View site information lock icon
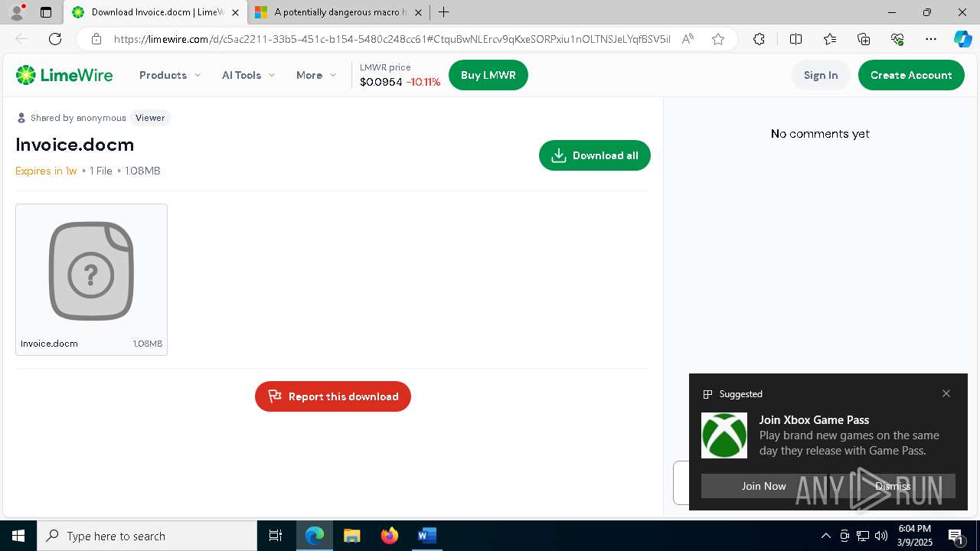The width and height of the screenshot is (980, 551). point(96,39)
